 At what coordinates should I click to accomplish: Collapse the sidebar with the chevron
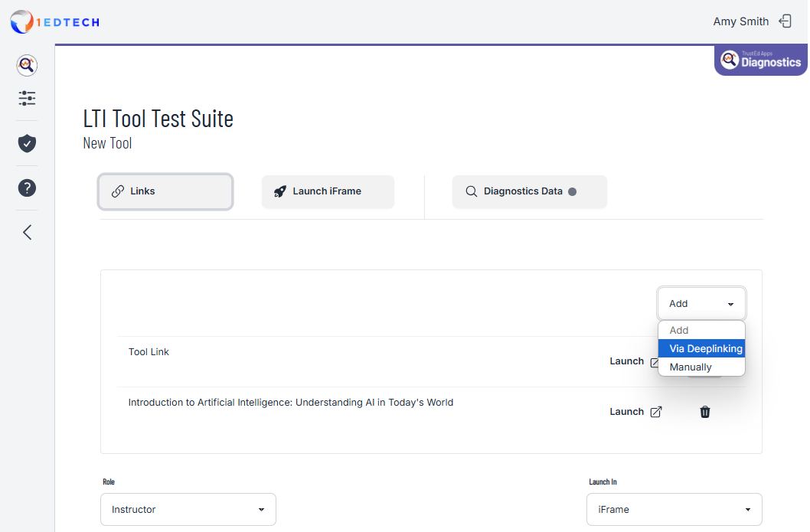coord(26,232)
